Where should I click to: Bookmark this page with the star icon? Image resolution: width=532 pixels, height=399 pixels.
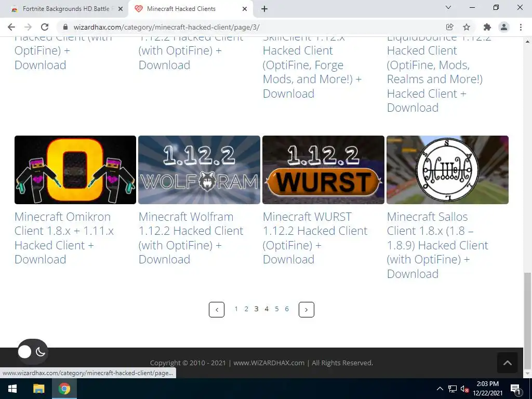(467, 27)
